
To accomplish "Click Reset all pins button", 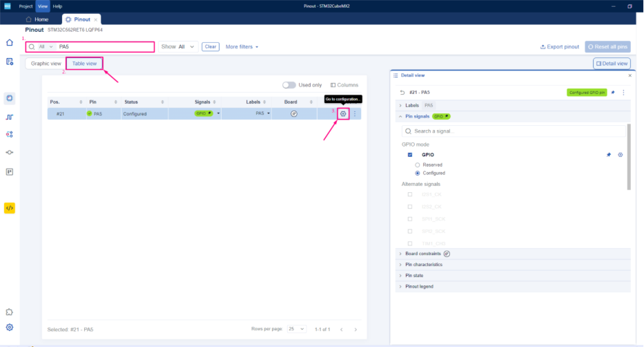I will (607, 47).
